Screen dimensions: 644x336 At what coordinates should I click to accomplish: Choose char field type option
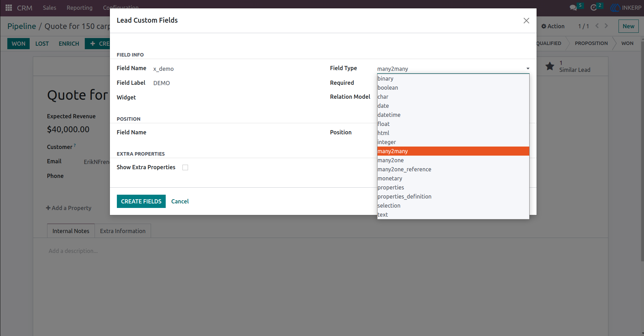click(453, 97)
